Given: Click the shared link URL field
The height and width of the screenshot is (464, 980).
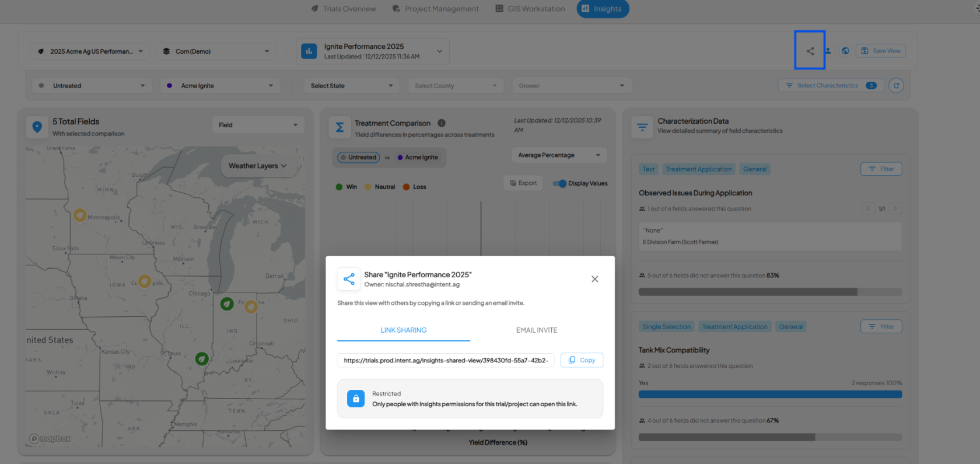Looking at the screenshot, I should (x=446, y=361).
